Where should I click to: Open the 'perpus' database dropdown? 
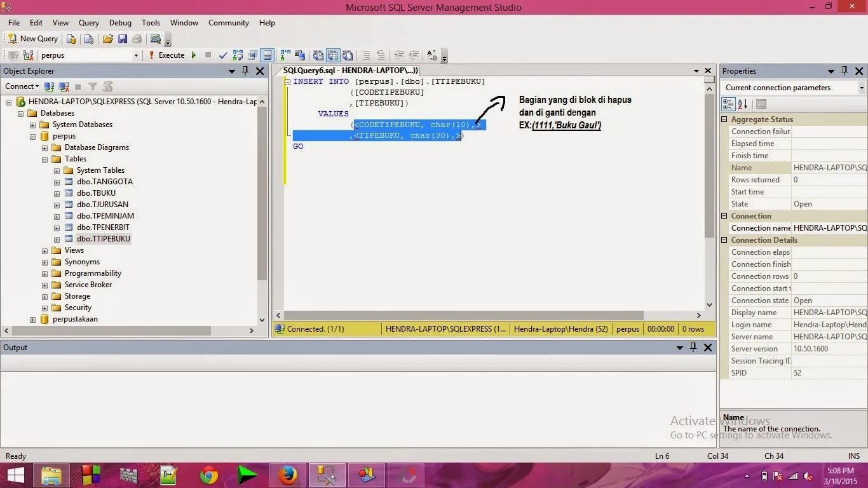click(136, 55)
